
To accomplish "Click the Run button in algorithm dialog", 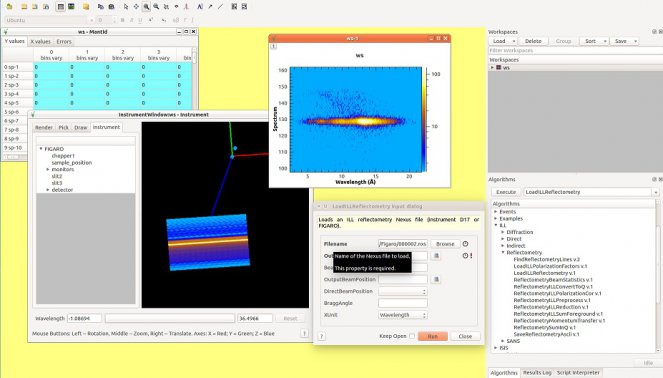I will pyautogui.click(x=433, y=336).
